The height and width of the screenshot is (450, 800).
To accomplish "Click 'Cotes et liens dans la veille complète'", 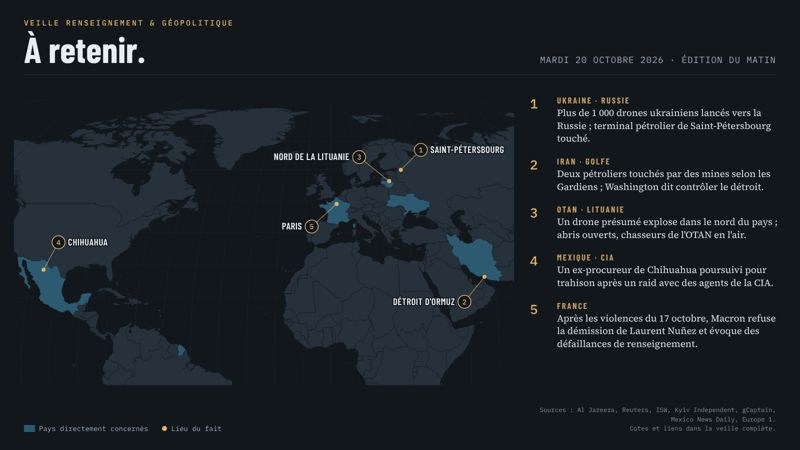I will pos(702,429).
